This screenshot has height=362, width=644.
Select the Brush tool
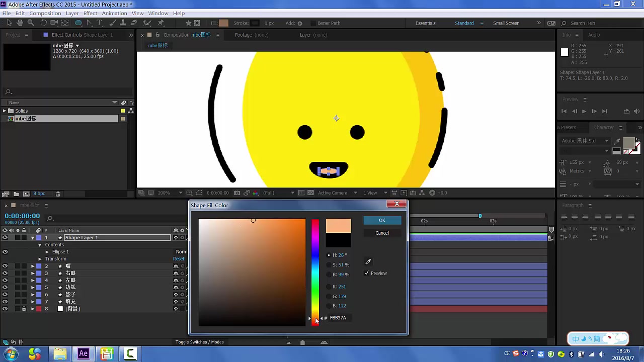click(x=113, y=23)
